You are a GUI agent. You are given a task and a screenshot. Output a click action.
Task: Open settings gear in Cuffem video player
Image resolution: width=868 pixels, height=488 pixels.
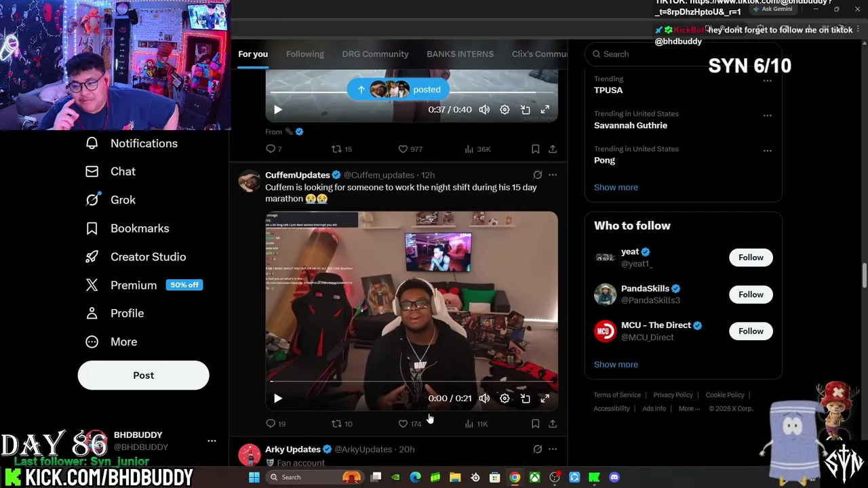click(x=505, y=399)
